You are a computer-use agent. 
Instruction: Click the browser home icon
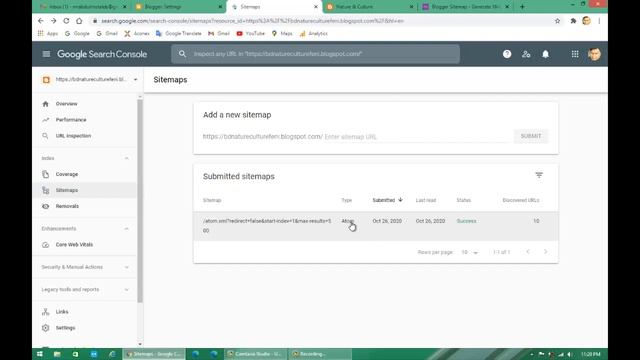pyautogui.click(x=79, y=21)
